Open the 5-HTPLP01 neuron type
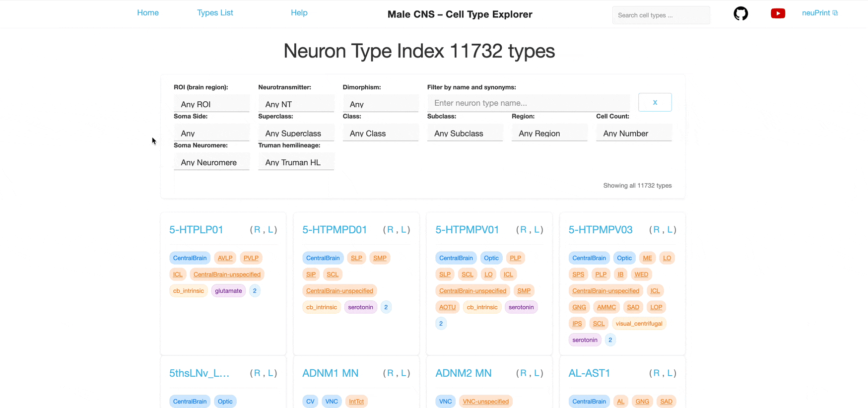The height and width of the screenshot is (408, 868). coord(196,230)
